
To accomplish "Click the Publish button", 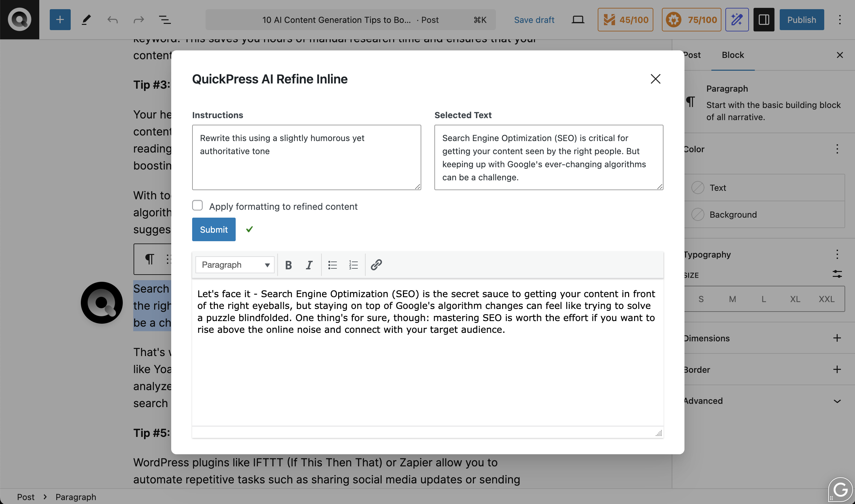I will tap(802, 20).
